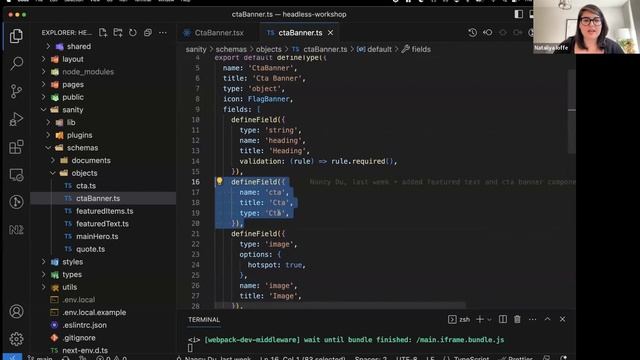
Task: Click the main branch in status bar
Action: 40,358
